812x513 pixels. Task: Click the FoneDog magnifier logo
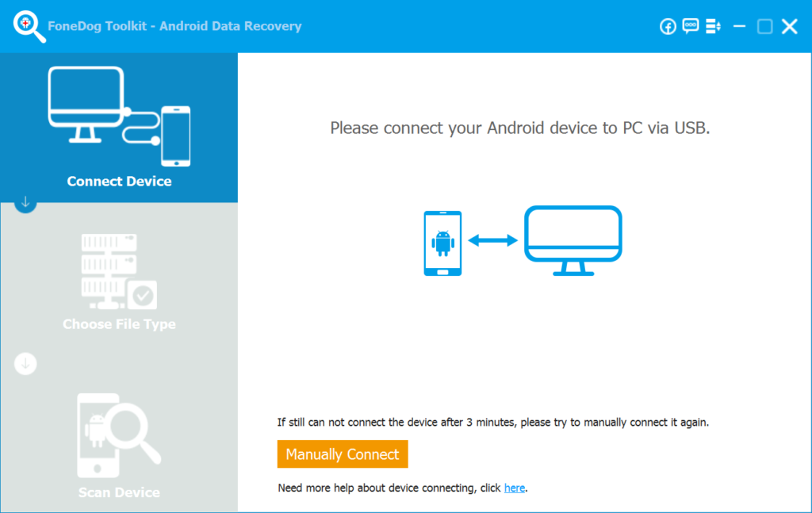[x=28, y=25]
